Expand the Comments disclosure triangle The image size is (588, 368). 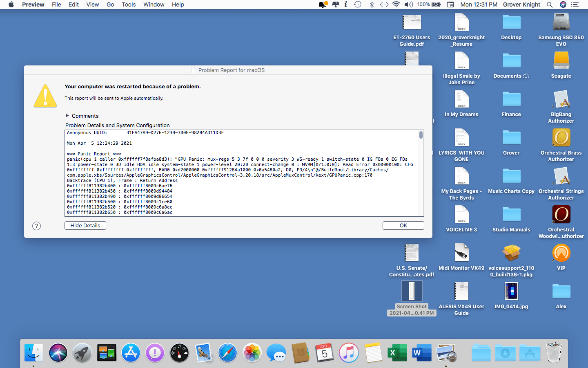(x=67, y=116)
